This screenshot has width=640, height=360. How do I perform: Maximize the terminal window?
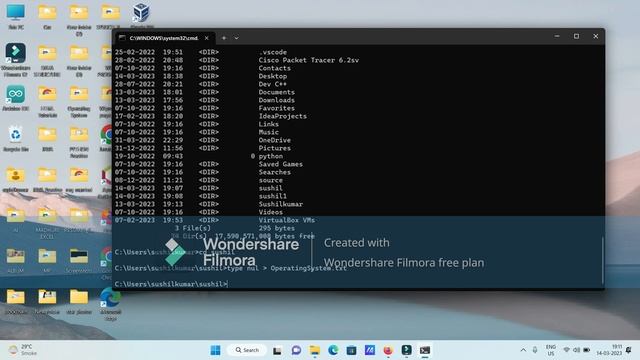pos(576,36)
